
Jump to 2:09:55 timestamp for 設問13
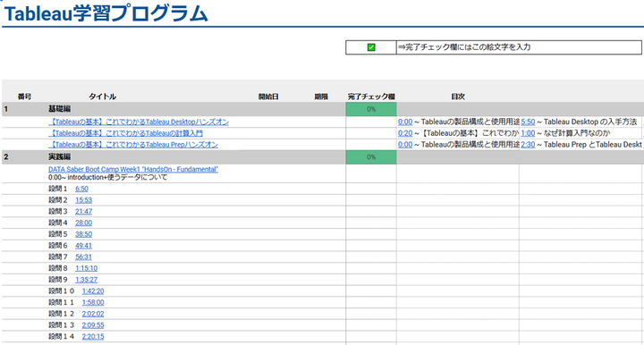coord(93,325)
